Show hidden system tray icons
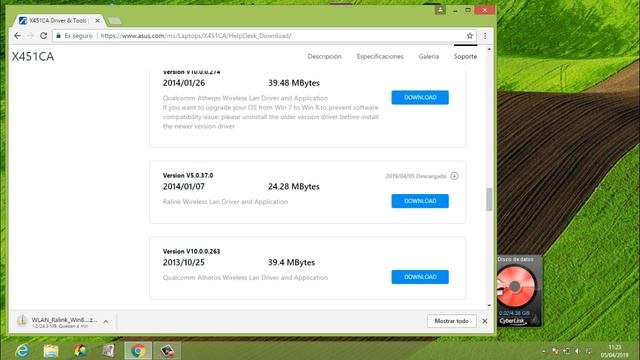The width and height of the screenshot is (640, 360). pos(544,351)
